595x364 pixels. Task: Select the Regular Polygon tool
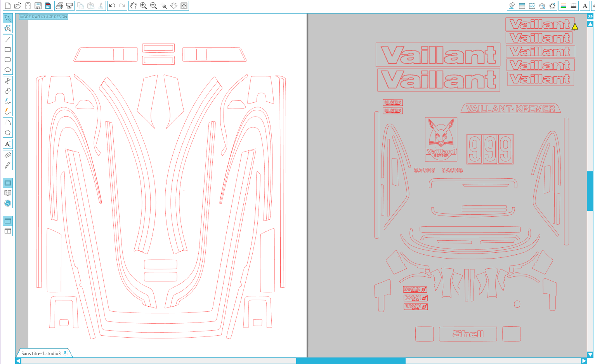[x=8, y=133]
